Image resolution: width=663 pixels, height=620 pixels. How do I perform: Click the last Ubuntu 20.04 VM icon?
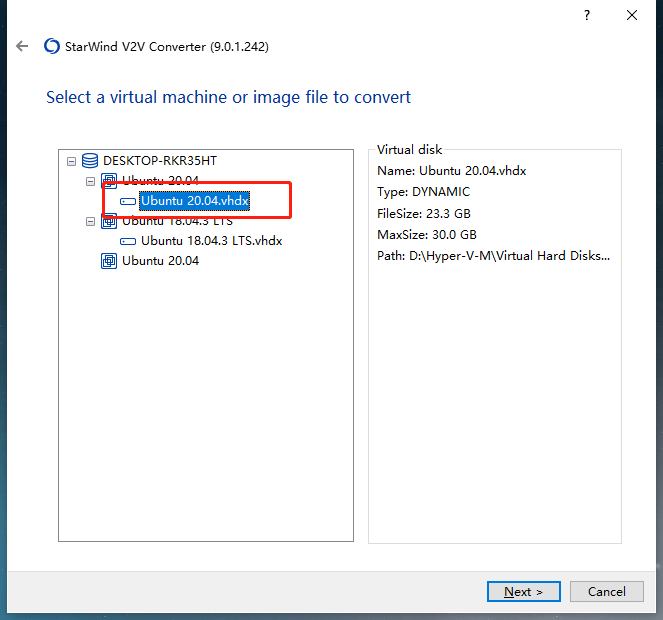pos(109,261)
